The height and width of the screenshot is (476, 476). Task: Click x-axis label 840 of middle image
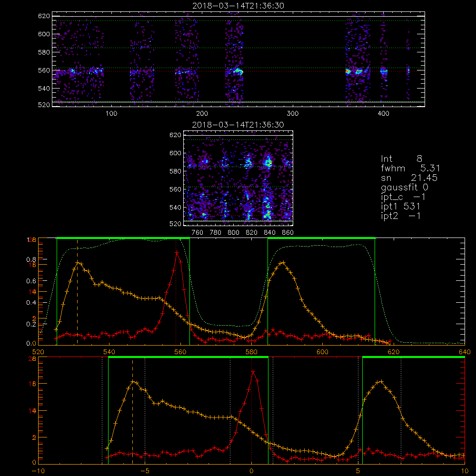(269, 233)
